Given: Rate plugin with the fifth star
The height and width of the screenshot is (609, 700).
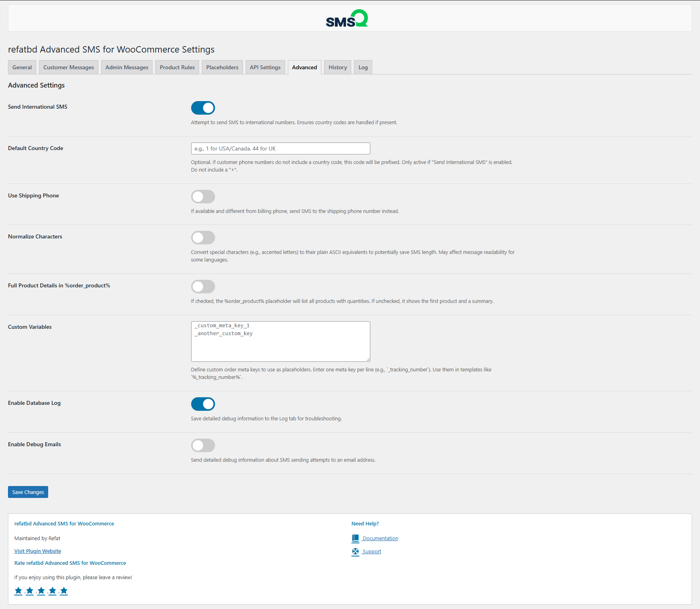Looking at the screenshot, I should (x=64, y=591).
